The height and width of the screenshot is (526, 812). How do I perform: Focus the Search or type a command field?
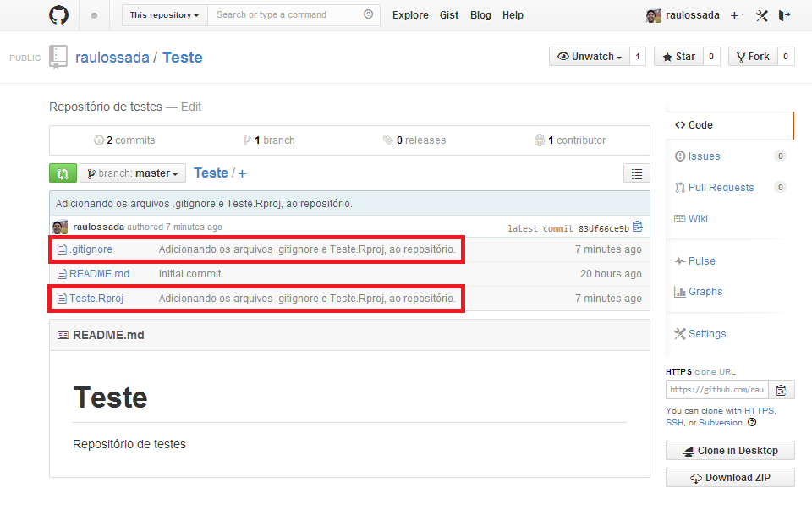294,15
